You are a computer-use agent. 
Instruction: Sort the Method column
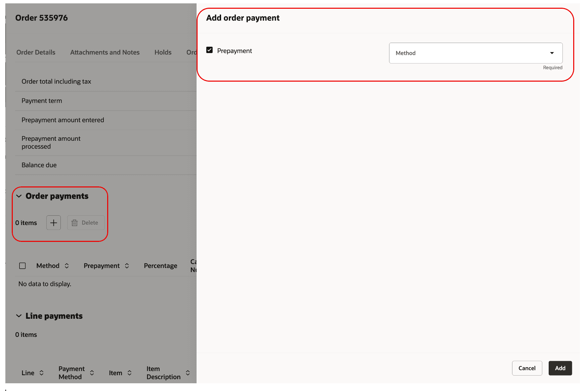pos(67,265)
